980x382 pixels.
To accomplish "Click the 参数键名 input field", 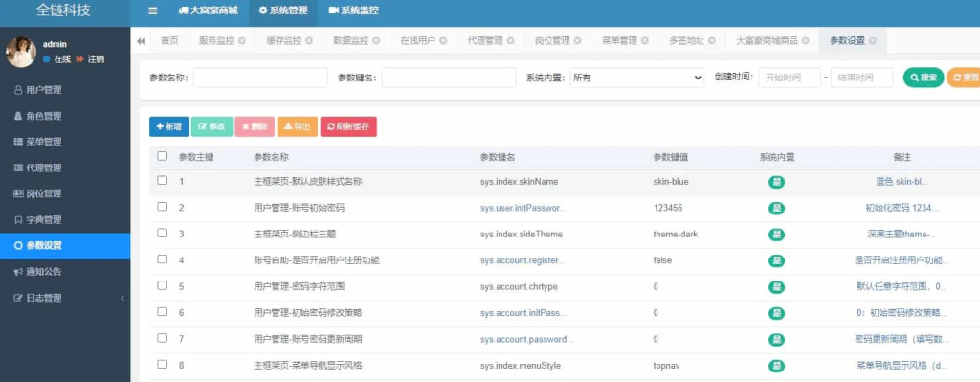I will point(449,78).
